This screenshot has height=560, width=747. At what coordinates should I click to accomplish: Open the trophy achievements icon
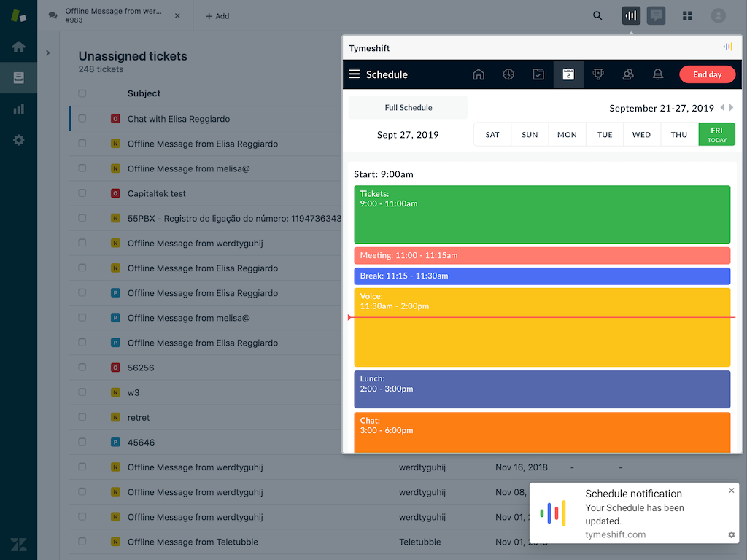598,74
